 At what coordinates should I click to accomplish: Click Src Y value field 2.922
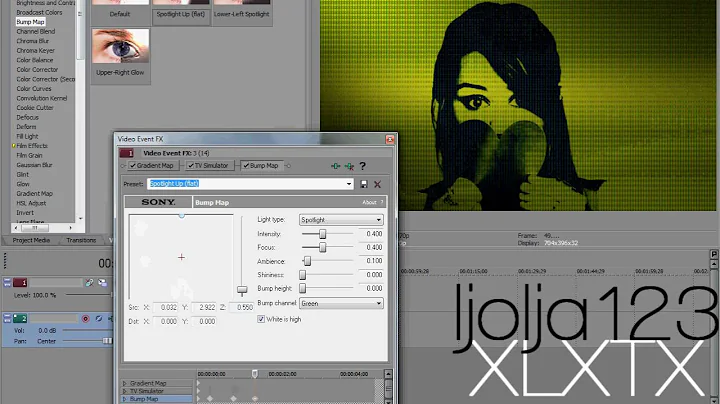tap(204, 307)
